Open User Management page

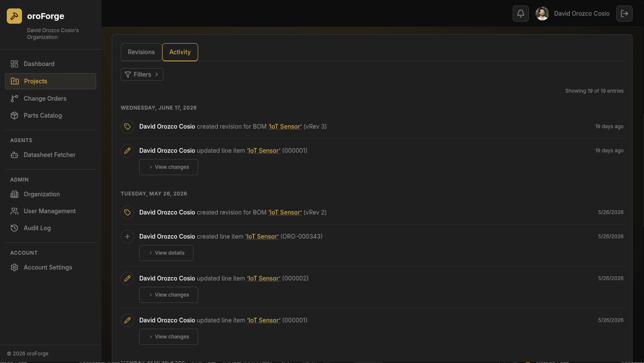(50, 211)
